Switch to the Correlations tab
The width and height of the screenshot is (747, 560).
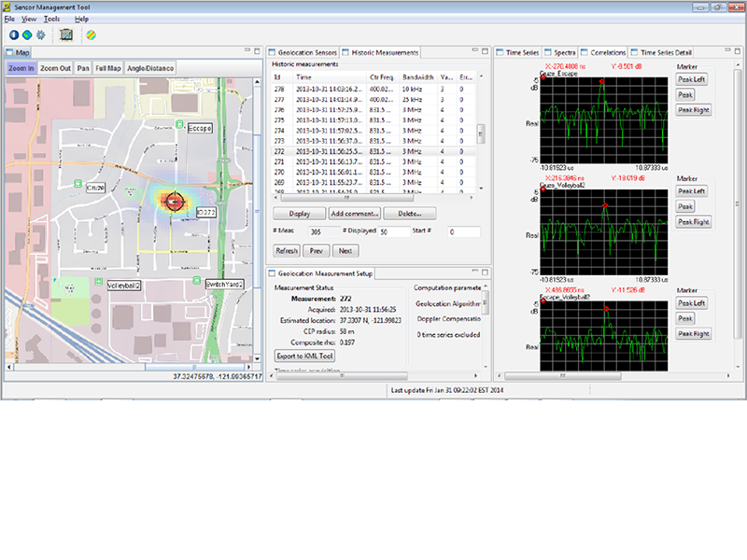(603, 52)
